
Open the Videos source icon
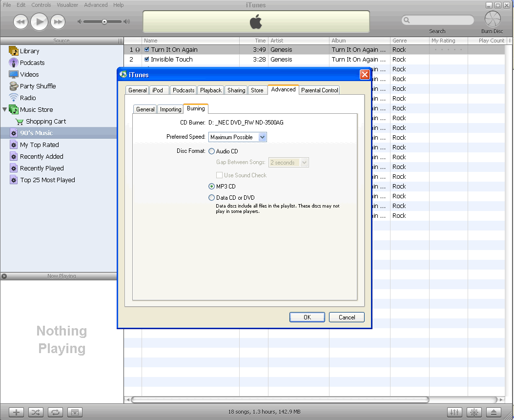(14, 74)
